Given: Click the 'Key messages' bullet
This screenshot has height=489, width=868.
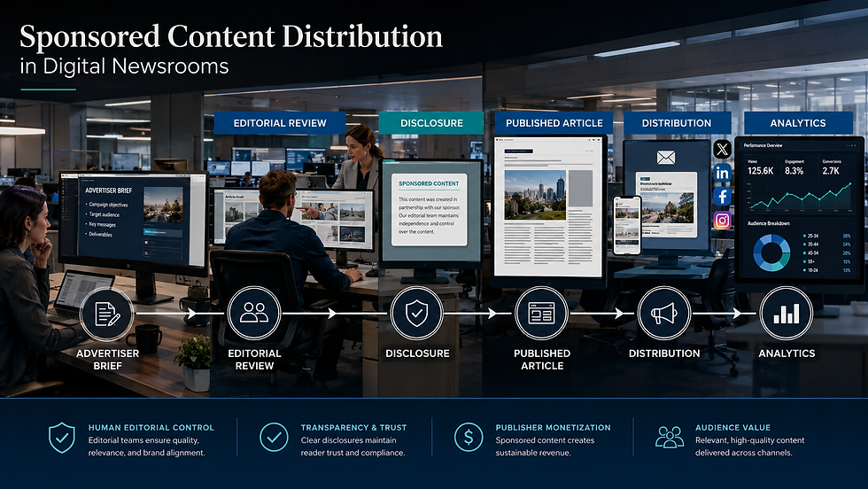Looking at the screenshot, I should 101,224.
